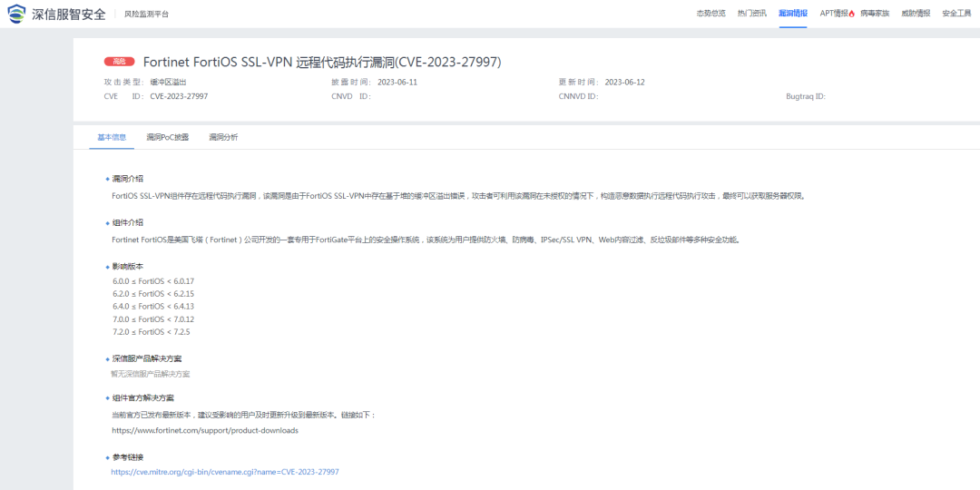Image resolution: width=980 pixels, height=490 pixels.
Task: Select the 漏洞情报 menu item
Action: (x=792, y=14)
